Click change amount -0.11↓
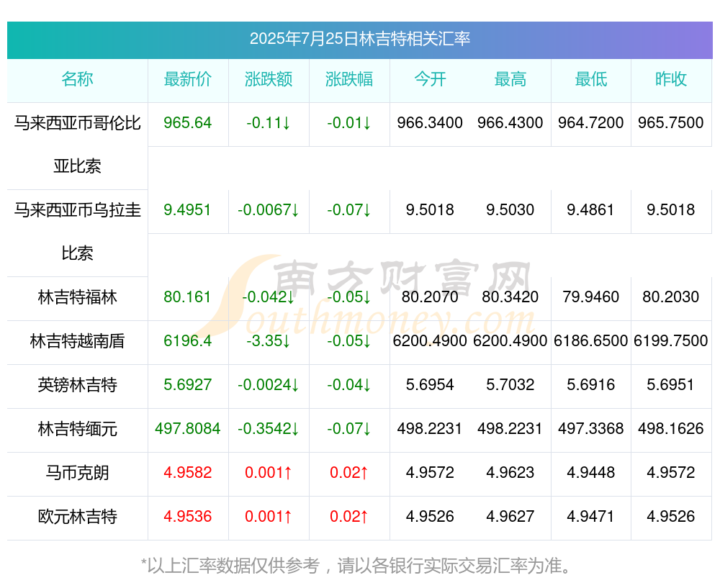 (269, 123)
